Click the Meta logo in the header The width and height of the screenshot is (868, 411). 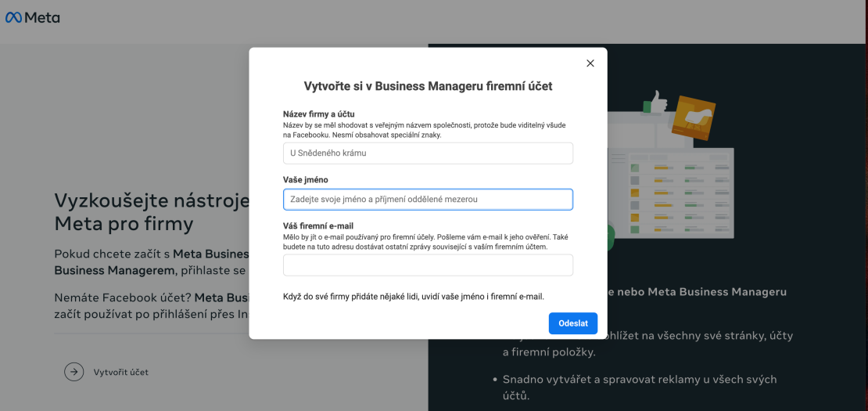point(33,18)
